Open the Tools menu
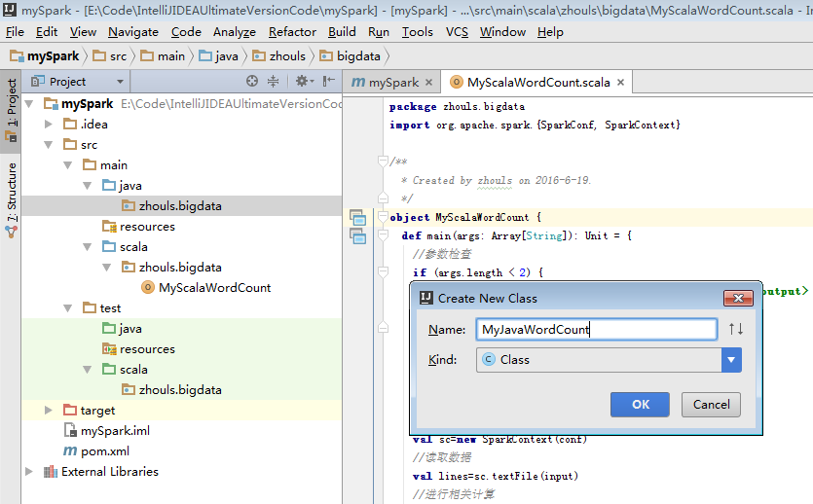The height and width of the screenshot is (504, 813). 418,32
